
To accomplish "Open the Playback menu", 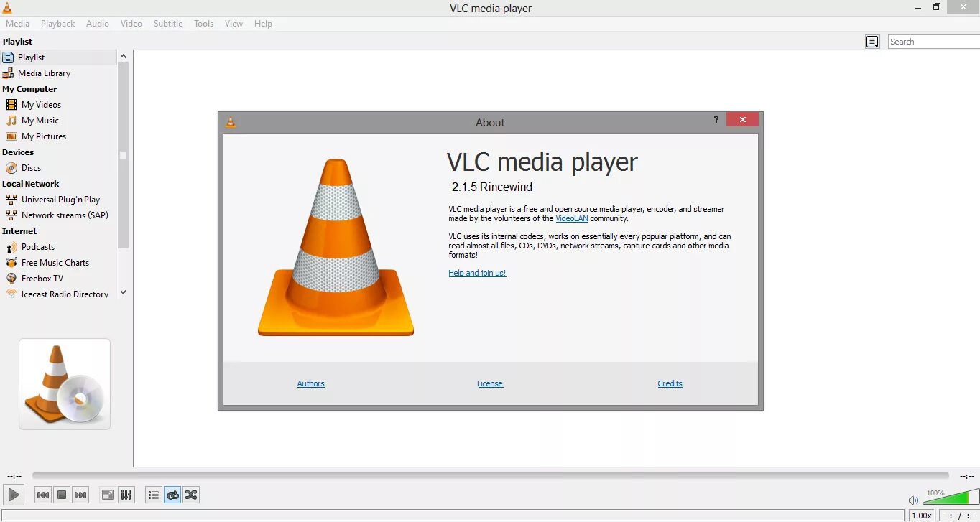I will click(57, 24).
